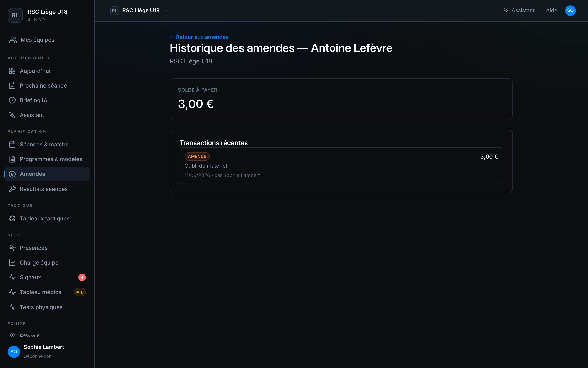
Task: Click the 11/06/2026 · par Sophie Lambert text
Action: tap(222, 175)
